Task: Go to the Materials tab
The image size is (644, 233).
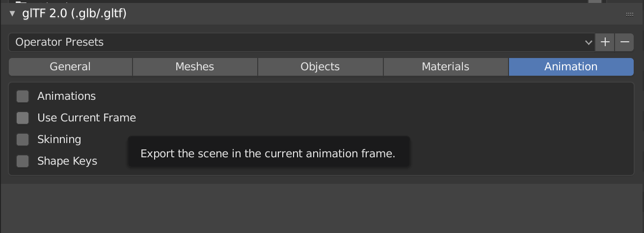Action: tap(446, 67)
